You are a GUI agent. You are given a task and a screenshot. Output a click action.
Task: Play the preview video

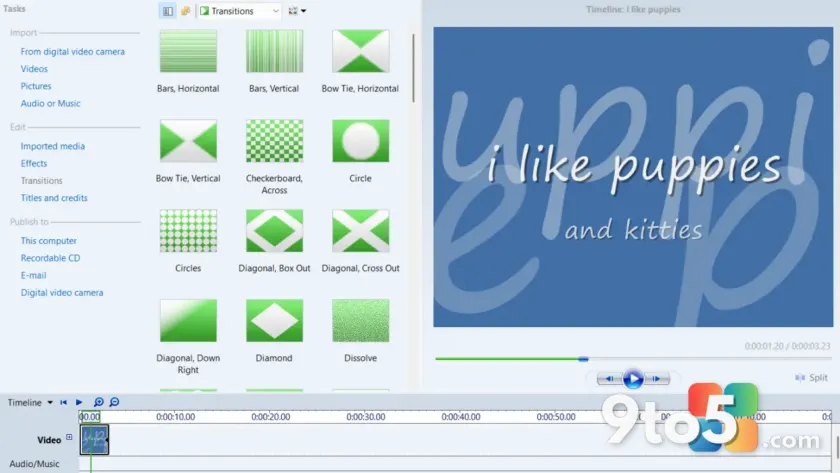click(x=633, y=379)
